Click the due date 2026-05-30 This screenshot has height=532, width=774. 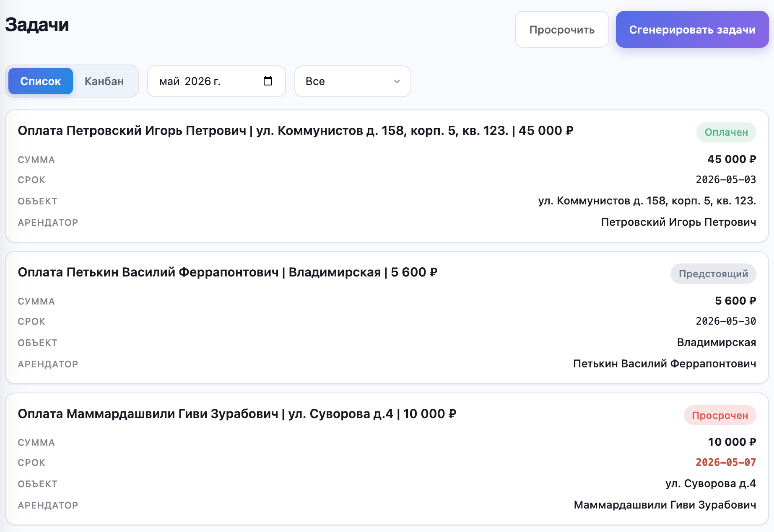726,321
